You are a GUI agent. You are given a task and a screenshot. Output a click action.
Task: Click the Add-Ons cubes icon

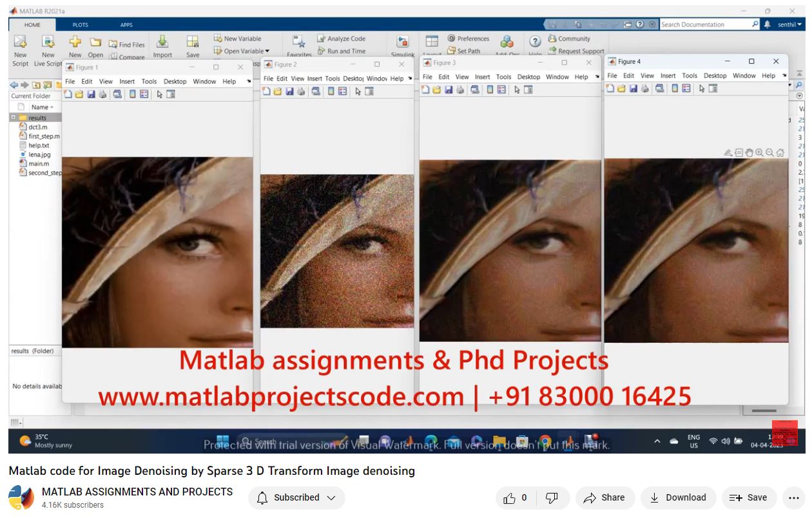click(507, 42)
